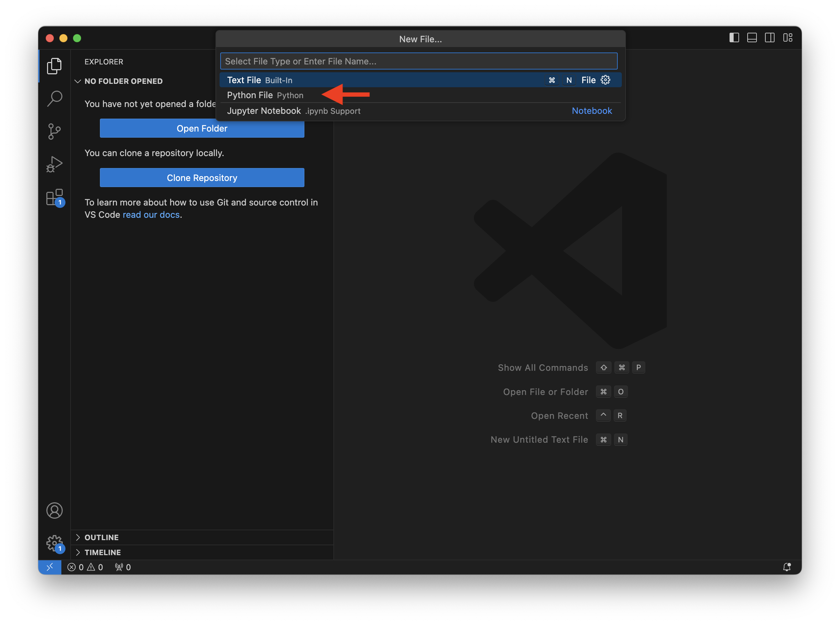Open the Search view in activity bar

(x=55, y=99)
